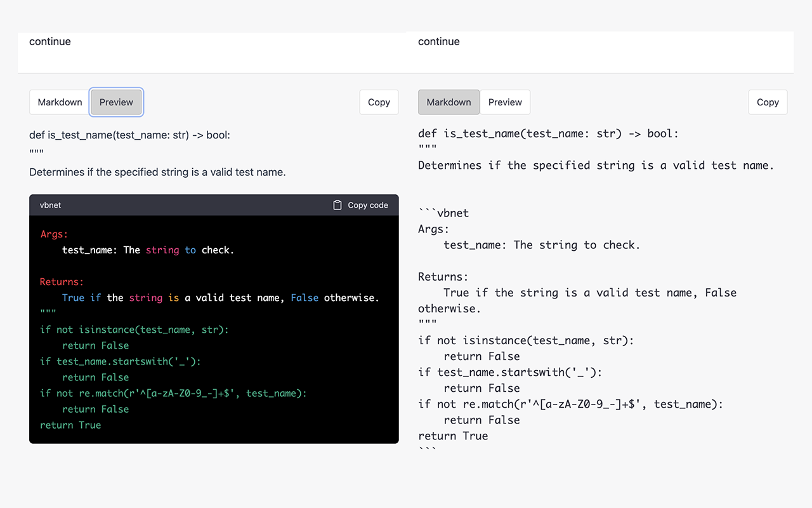Click red 'Args:' in code block
812x508 pixels.
[x=54, y=234]
